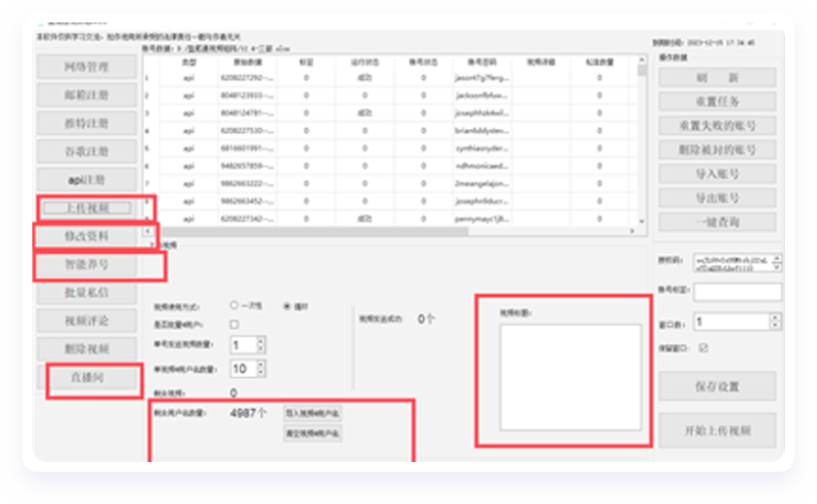Increase the 单号发送视频数量 stepper value
817x504 pixels.
pos(260,341)
